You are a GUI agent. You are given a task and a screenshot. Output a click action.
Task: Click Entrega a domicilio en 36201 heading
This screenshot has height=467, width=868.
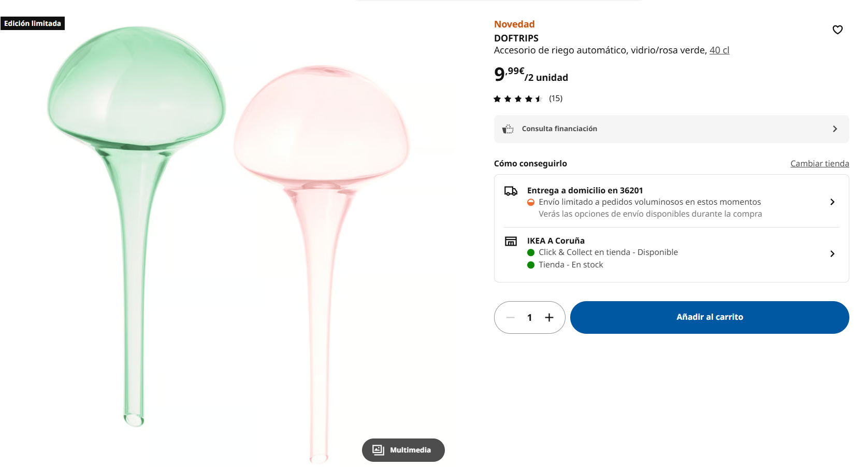coord(585,190)
